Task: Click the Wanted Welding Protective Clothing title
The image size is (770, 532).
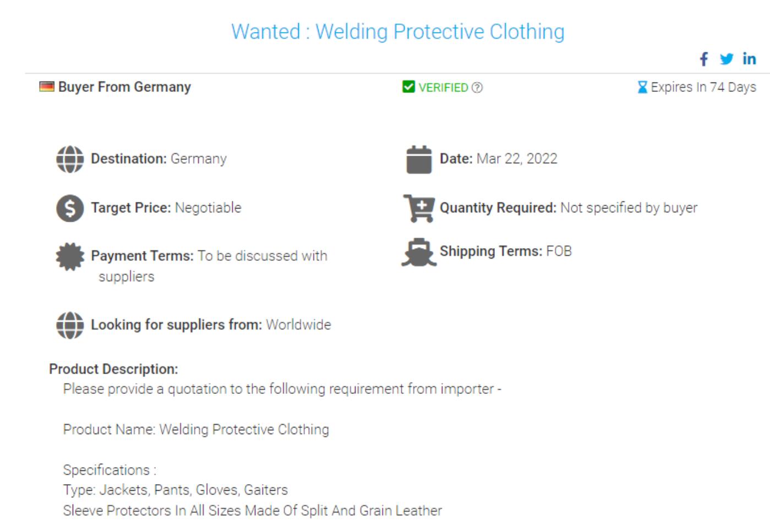Action: coord(397,32)
